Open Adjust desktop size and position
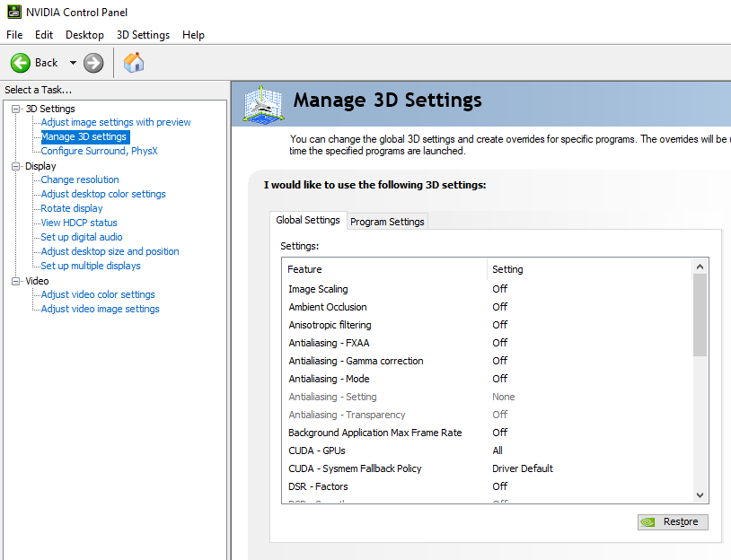Screen dimensions: 731x560 pyautogui.click(x=110, y=251)
